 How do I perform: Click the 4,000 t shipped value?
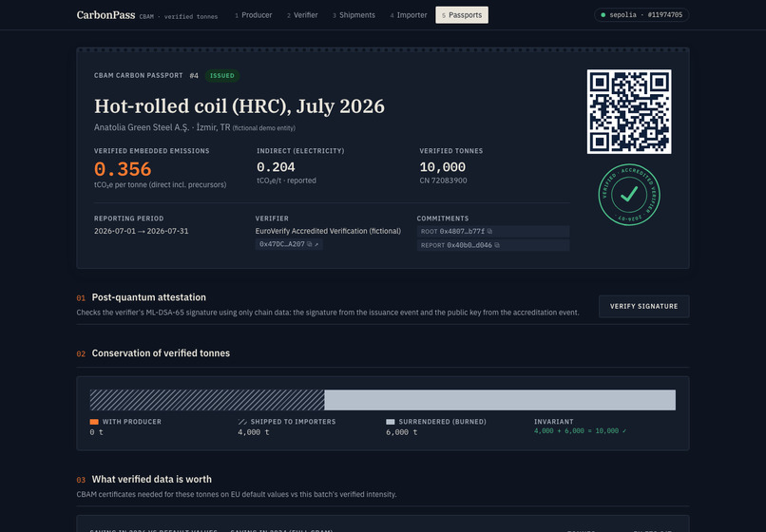(254, 432)
